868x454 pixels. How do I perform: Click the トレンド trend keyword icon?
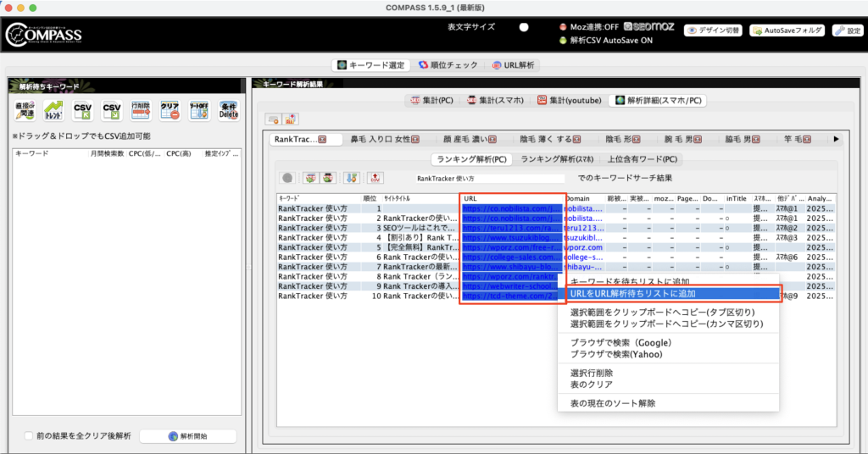53,111
